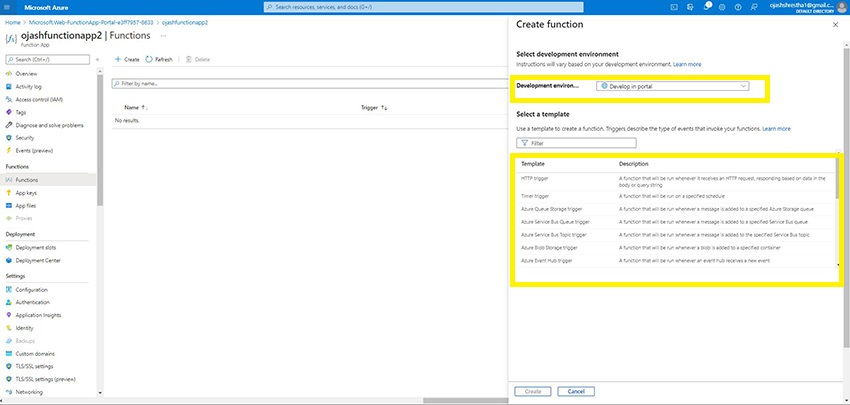Click the Authentication icon
This screenshot has width=850, height=405.
tap(9, 303)
